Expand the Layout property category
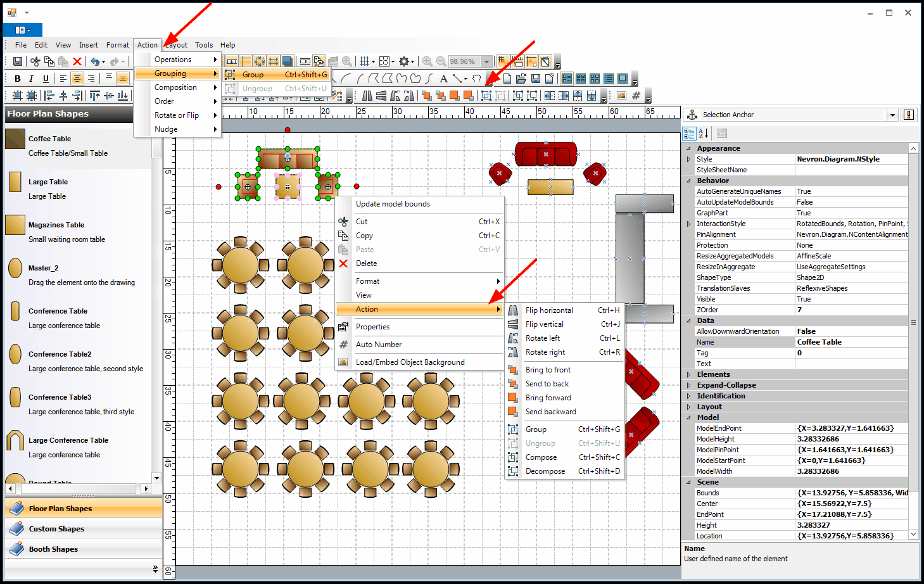 pos(688,407)
